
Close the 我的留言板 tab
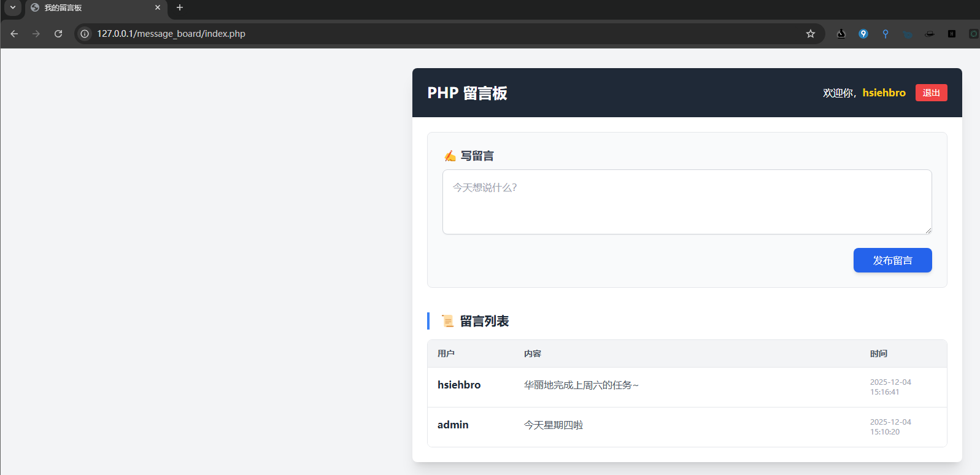158,8
